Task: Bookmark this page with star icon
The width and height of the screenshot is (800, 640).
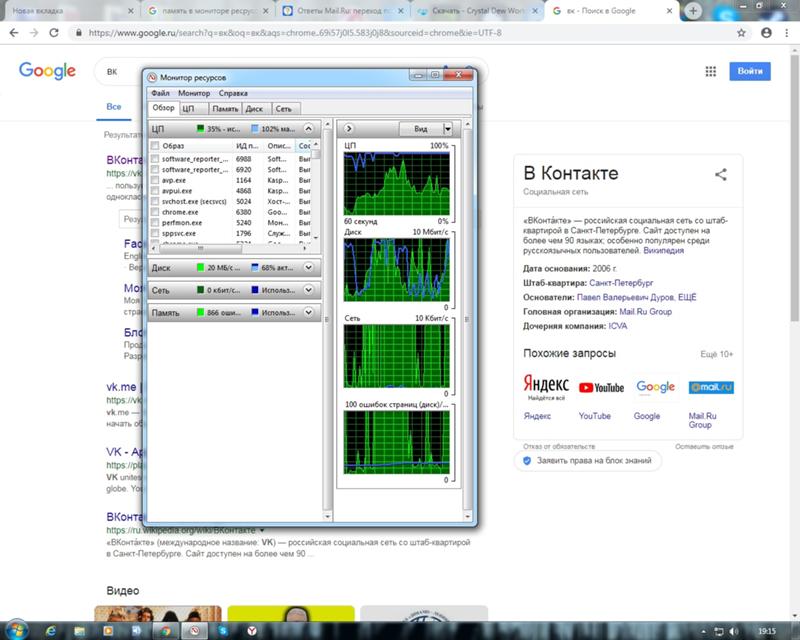Action: click(x=741, y=33)
